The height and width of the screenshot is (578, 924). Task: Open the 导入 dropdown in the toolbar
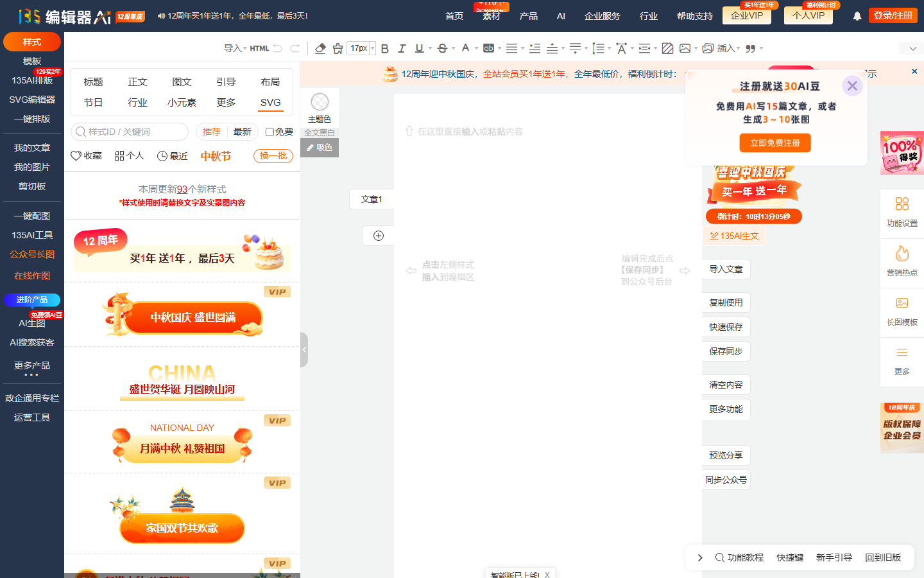click(x=235, y=48)
